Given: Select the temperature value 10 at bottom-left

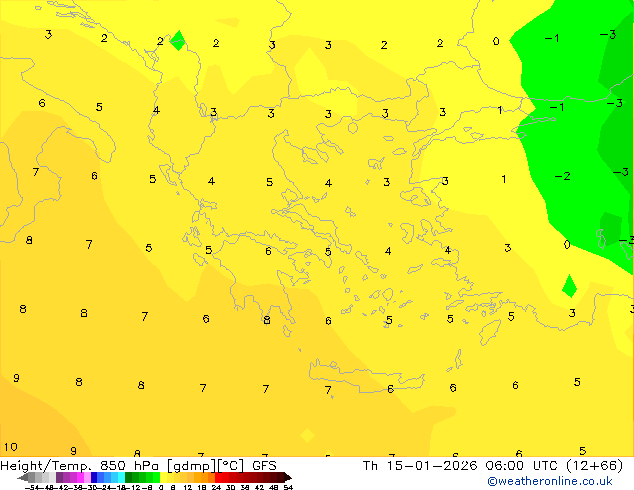Looking at the screenshot, I should (x=10, y=447).
